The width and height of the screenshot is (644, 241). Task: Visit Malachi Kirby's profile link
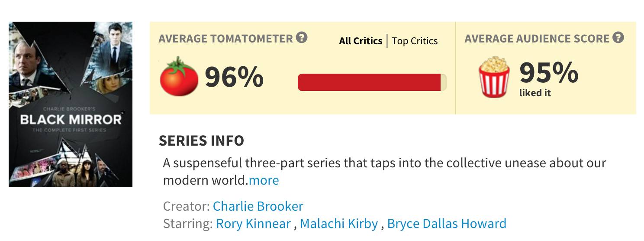[x=339, y=224]
